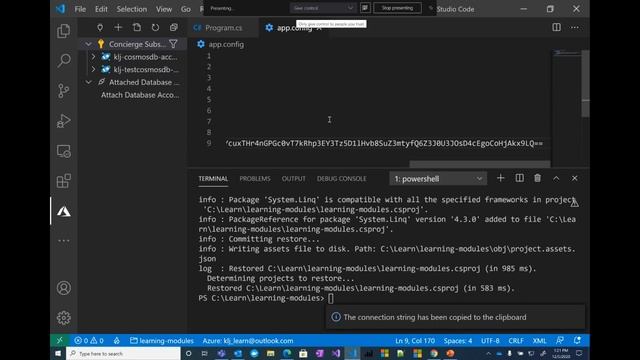The width and height of the screenshot is (640, 360).
Task: Show additional views via the ellipsis icon
Action: point(63,240)
